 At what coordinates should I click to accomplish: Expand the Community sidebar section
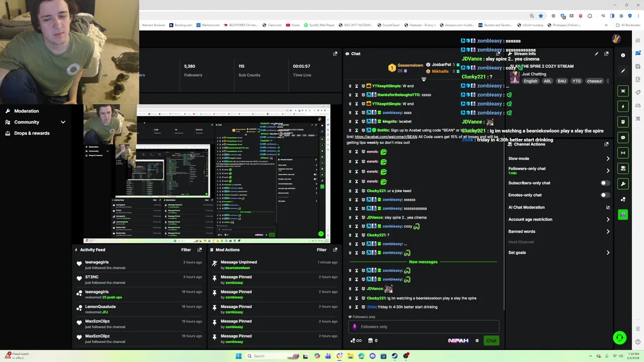pyautogui.click(x=63, y=122)
